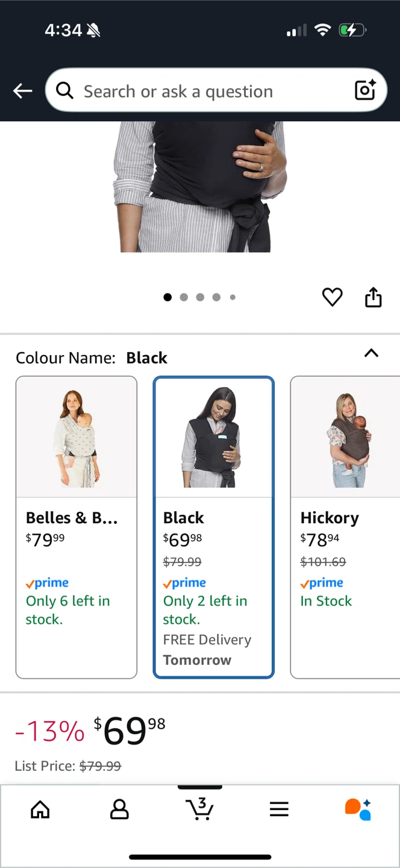This screenshot has height=868, width=400.
Task: Launch the Rufus AI assistant icon
Action: 358,810
